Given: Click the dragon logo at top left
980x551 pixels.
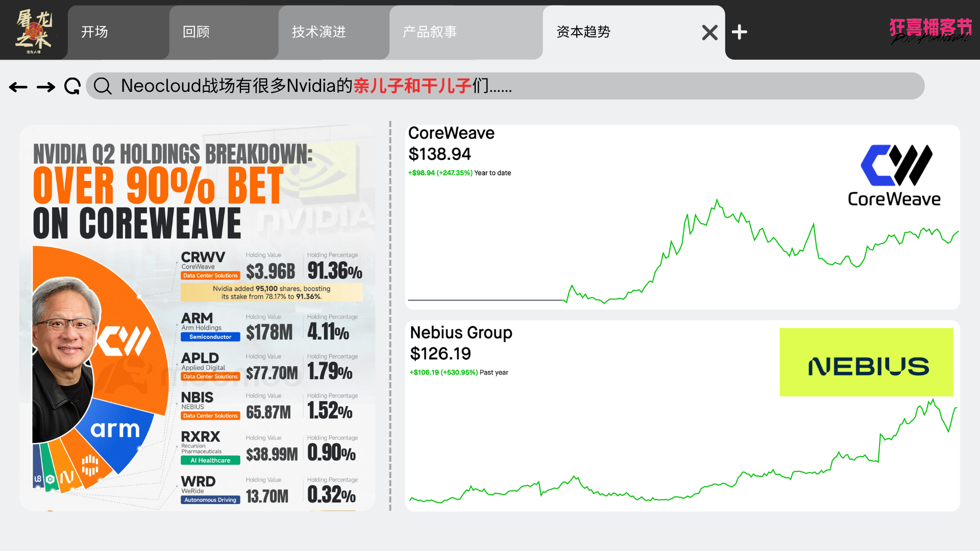Looking at the screenshot, I should [34, 32].
